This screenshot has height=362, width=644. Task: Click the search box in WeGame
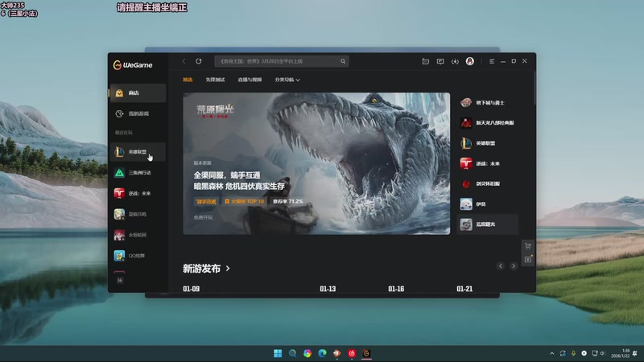coord(281,61)
